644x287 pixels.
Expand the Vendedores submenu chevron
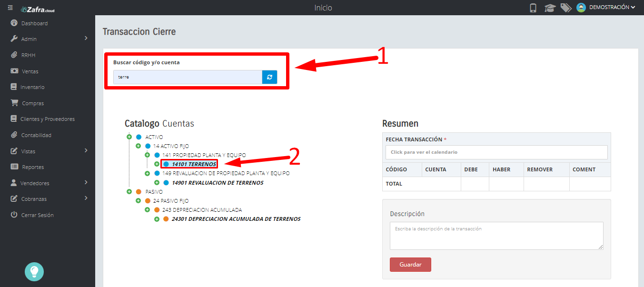pos(86,183)
